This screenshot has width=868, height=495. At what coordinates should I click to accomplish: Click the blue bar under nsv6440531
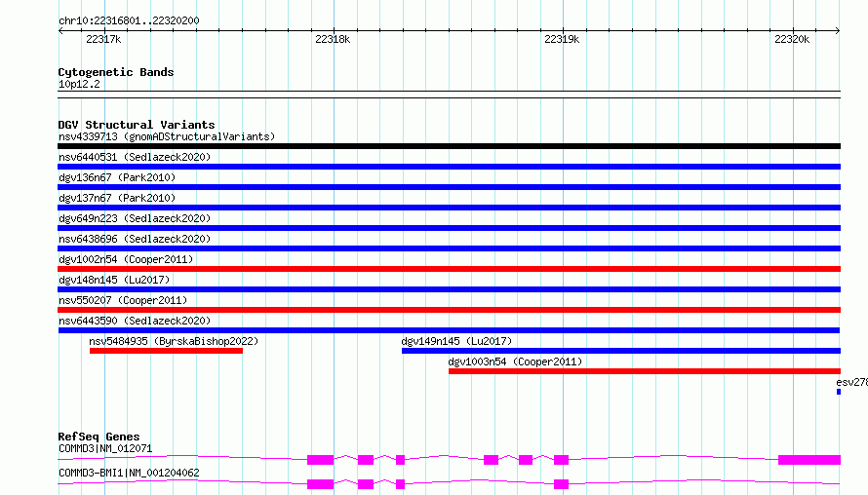pos(449,167)
